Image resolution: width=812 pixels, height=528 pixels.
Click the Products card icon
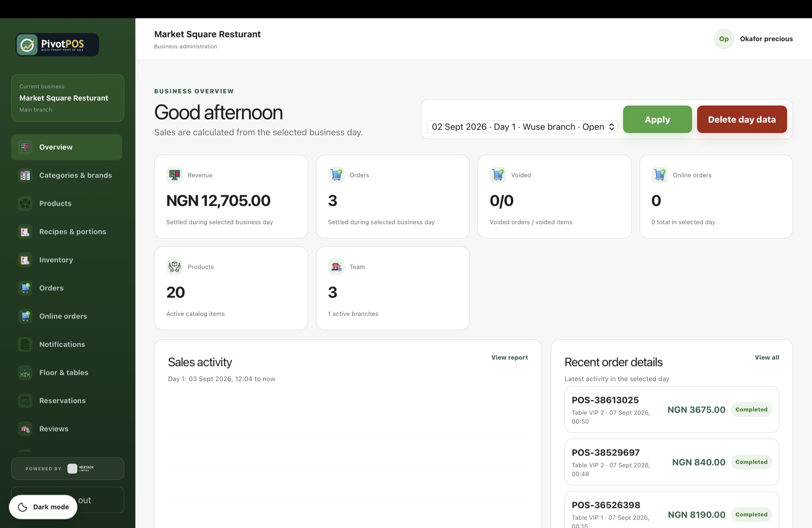(175, 267)
